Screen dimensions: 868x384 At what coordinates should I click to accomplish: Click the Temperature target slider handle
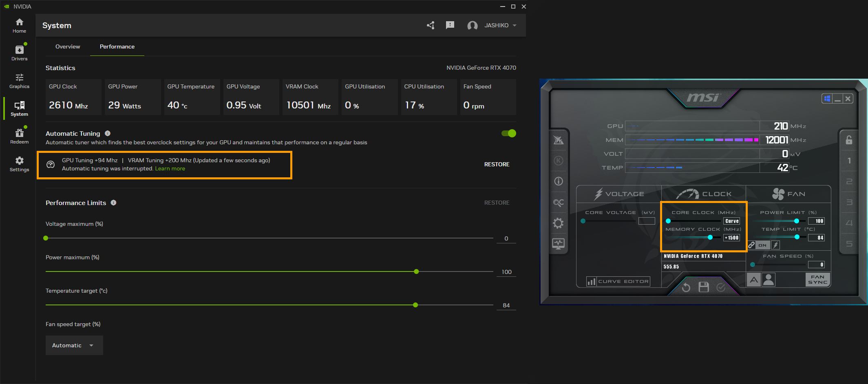[x=415, y=305]
